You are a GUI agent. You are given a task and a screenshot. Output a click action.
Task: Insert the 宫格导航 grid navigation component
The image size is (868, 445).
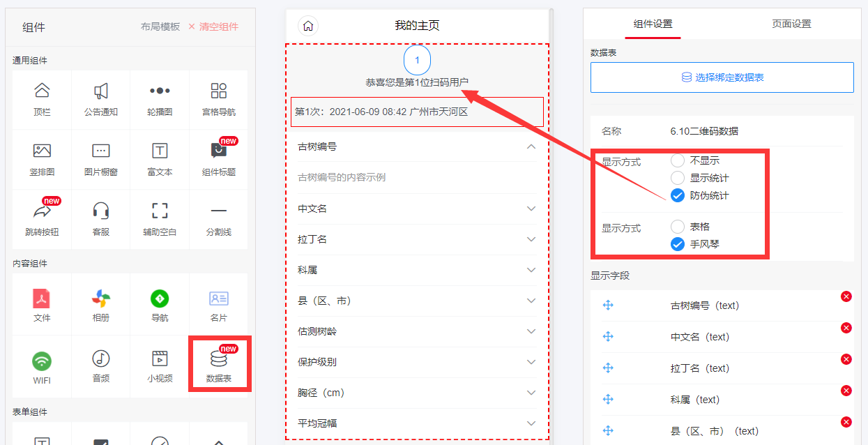218,98
